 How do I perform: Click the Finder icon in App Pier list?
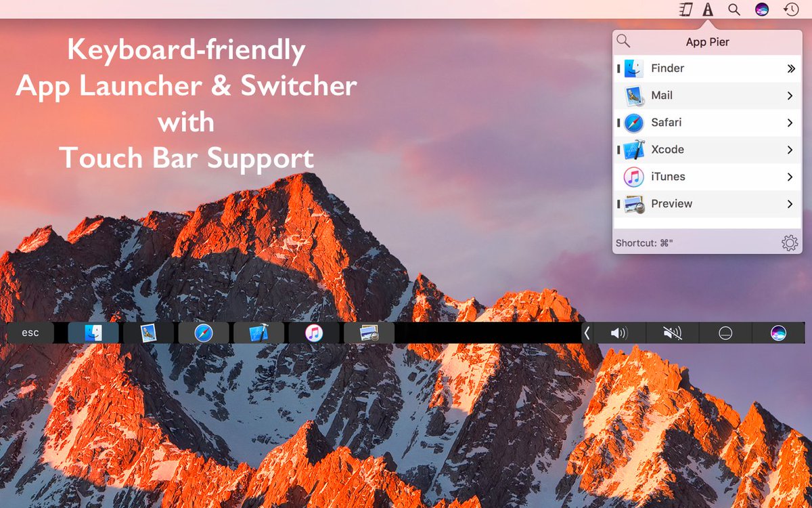click(x=633, y=68)
